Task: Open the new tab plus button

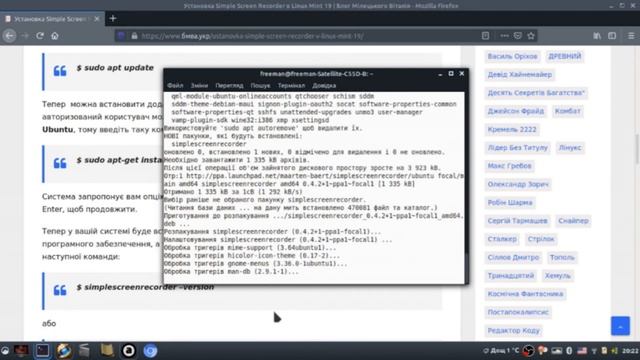Action: point(113,18)
